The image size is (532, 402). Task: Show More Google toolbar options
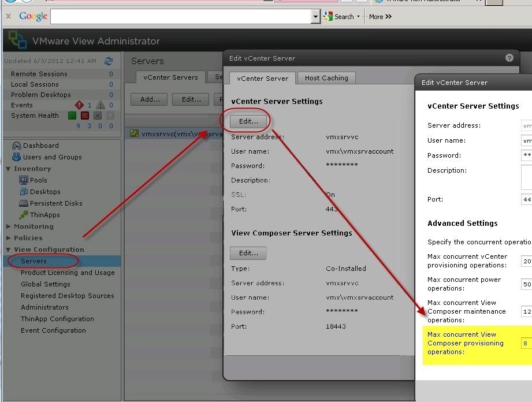pos(380,17)
